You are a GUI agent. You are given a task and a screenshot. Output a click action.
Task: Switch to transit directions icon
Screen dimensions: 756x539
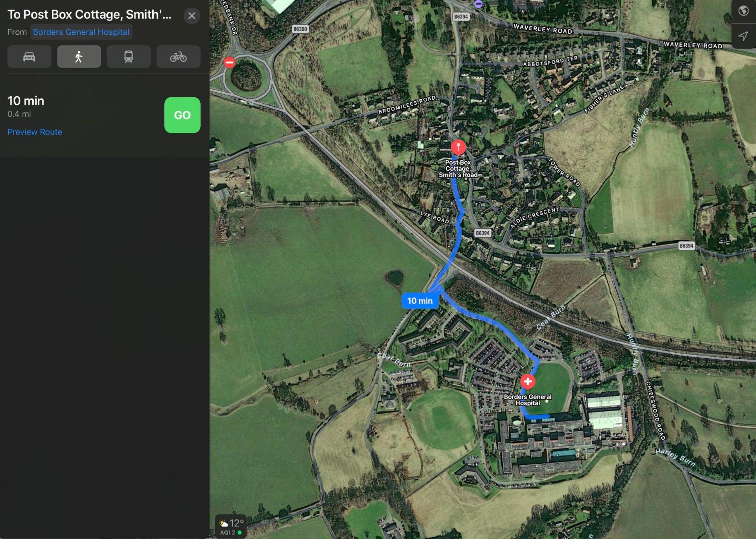coord(128,57)
